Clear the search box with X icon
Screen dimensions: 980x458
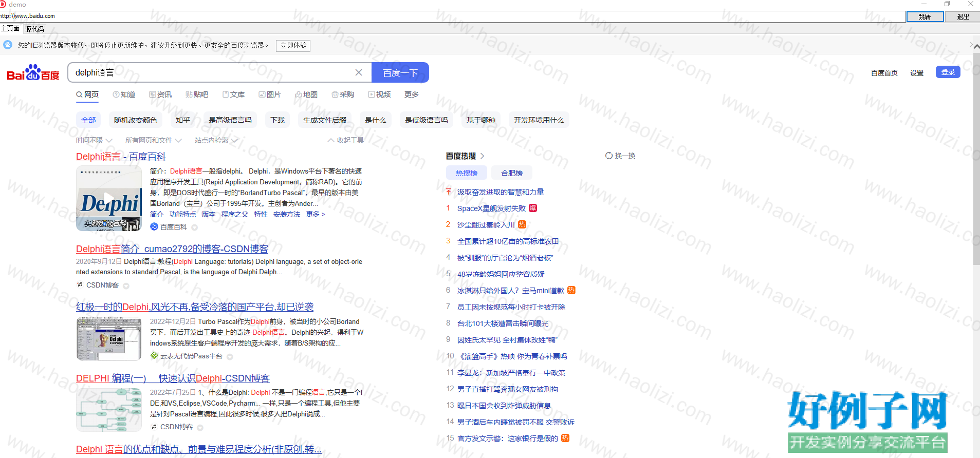pos(359,72)
